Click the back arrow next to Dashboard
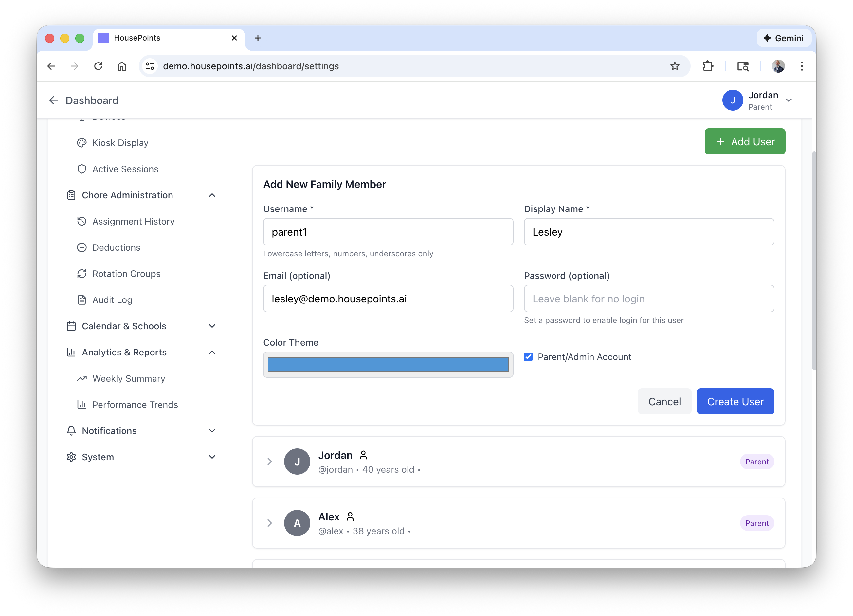Screen dimensions: 853x616 point(53,100)
